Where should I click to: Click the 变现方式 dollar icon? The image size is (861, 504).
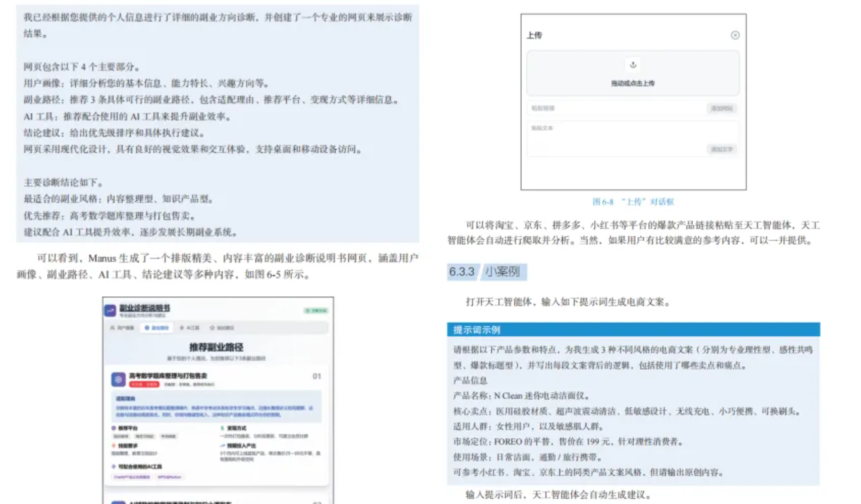pos(222,428)
